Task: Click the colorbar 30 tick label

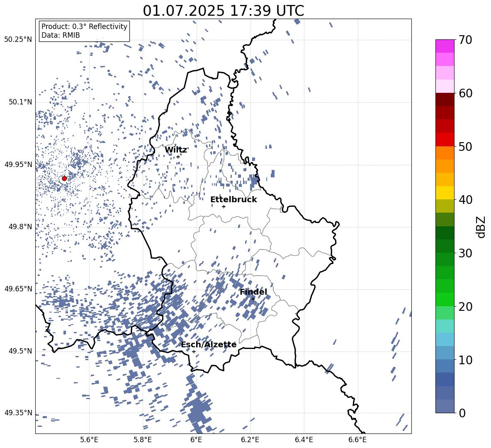Action: tap(465, 253)
